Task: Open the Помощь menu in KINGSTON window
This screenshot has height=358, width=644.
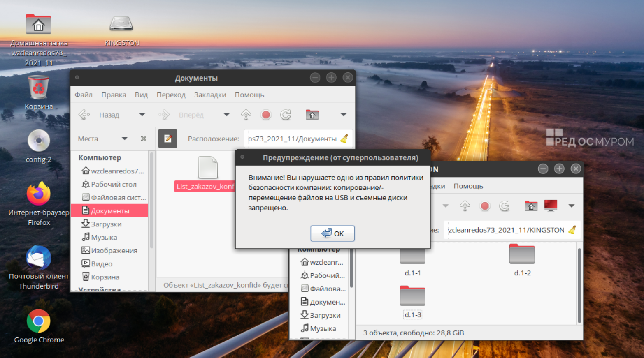Action: (468, 186)
